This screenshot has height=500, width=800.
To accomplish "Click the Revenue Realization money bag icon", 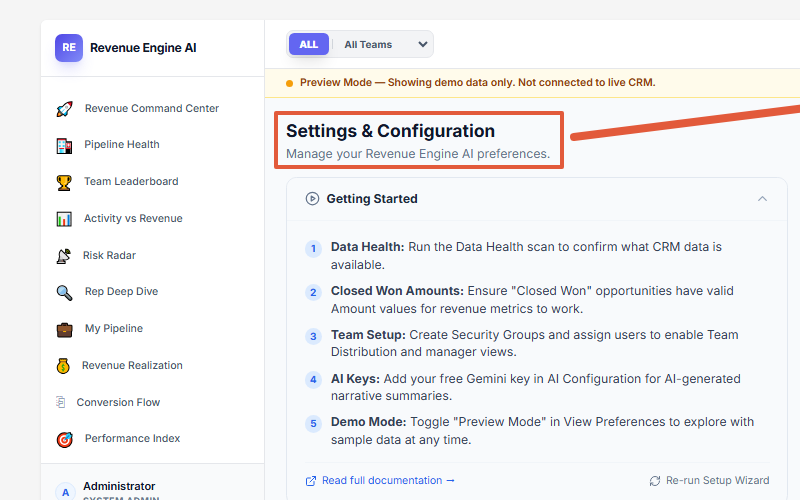I will tap(63, 366).
